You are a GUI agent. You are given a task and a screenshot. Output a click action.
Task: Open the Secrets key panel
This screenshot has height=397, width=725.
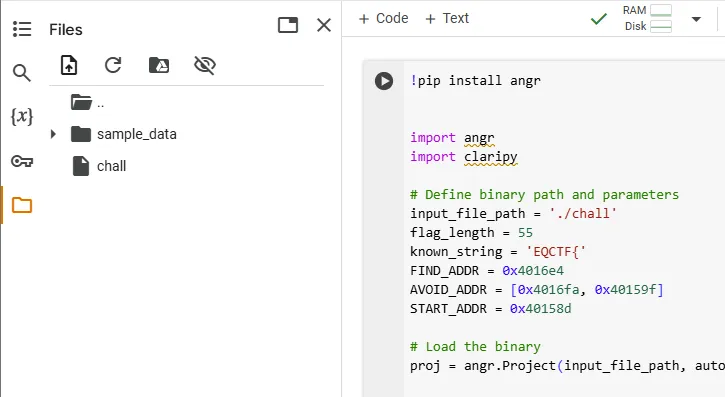tap(22, 161)
